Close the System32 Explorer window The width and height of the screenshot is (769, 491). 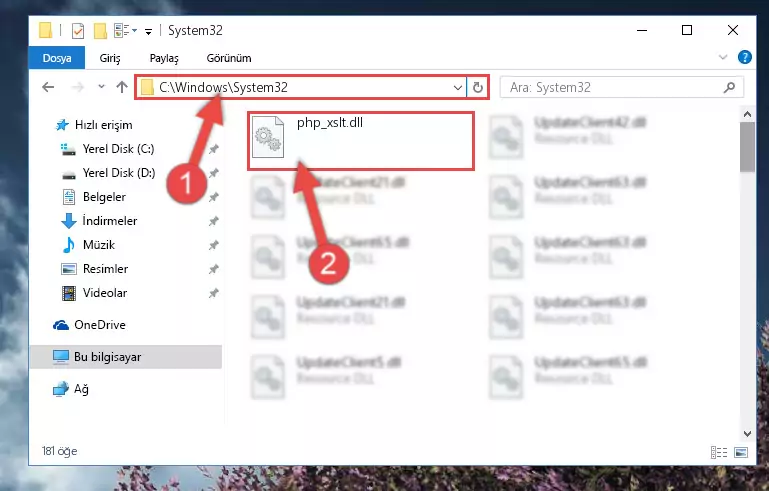733,30
